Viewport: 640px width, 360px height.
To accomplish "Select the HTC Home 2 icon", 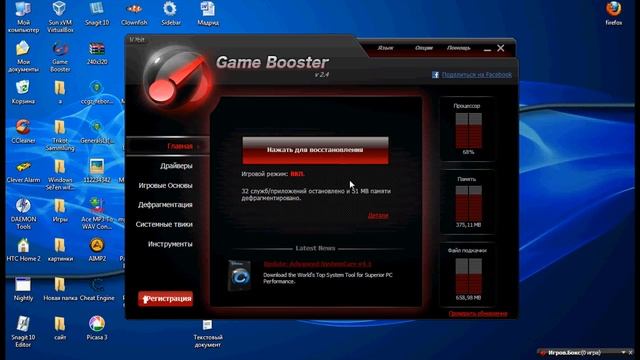I will (23, 250).
